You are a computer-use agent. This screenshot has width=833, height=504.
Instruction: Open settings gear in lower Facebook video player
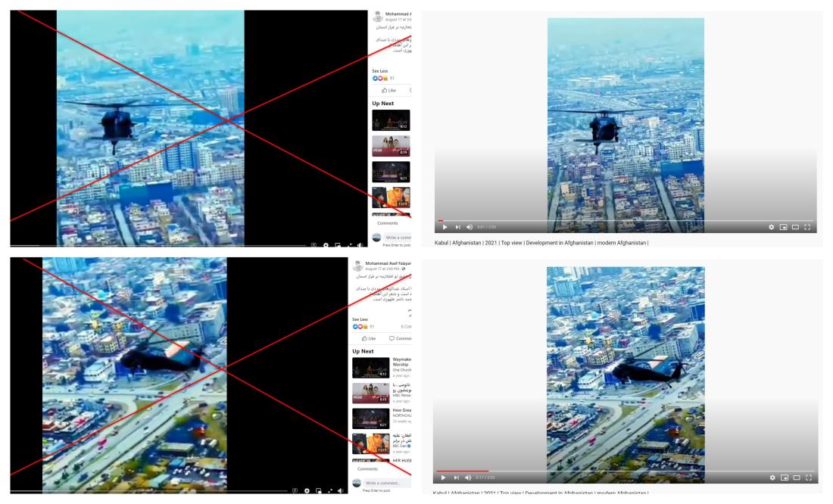coord(307,490)
